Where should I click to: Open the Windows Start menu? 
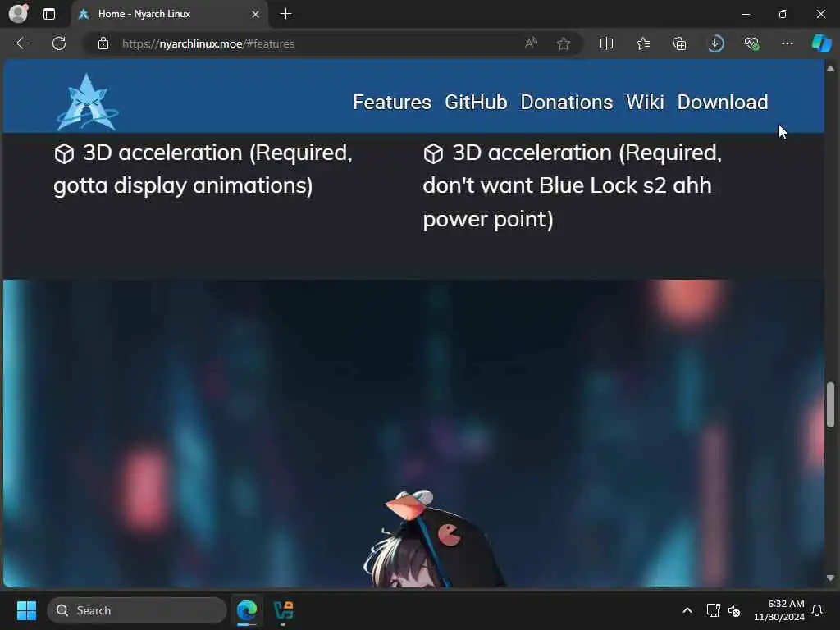tap(26, 610)
